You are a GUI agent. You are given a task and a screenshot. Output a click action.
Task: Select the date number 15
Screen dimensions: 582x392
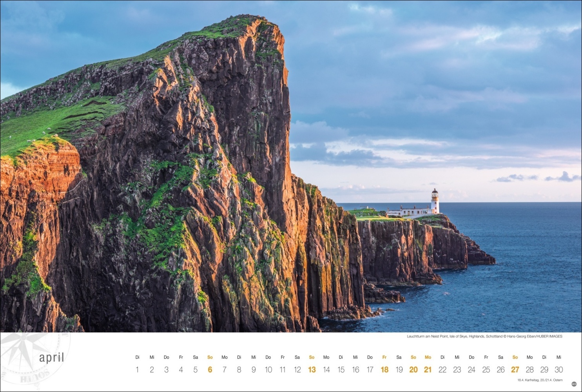(x=341, y=370)
